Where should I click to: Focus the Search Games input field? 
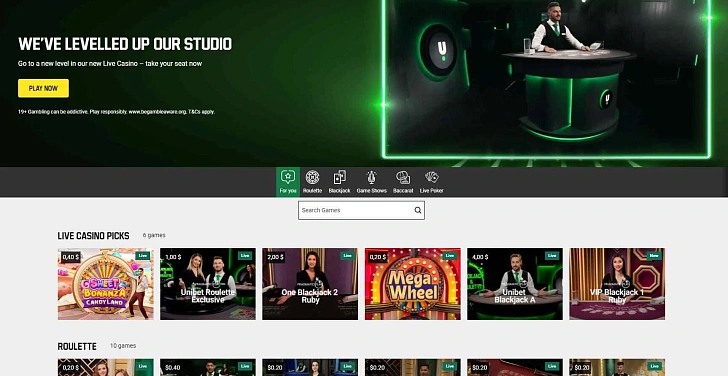coord(361,210)
